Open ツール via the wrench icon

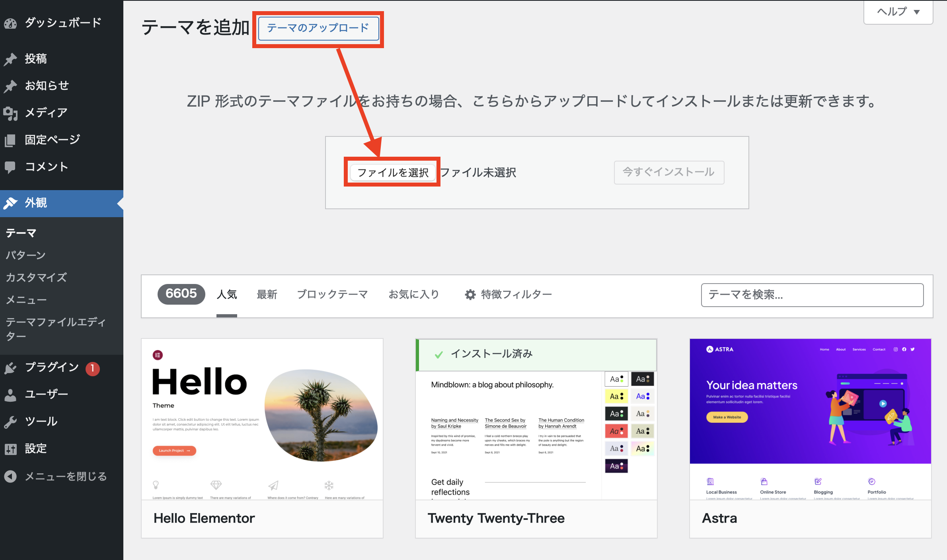pos(11,421)
